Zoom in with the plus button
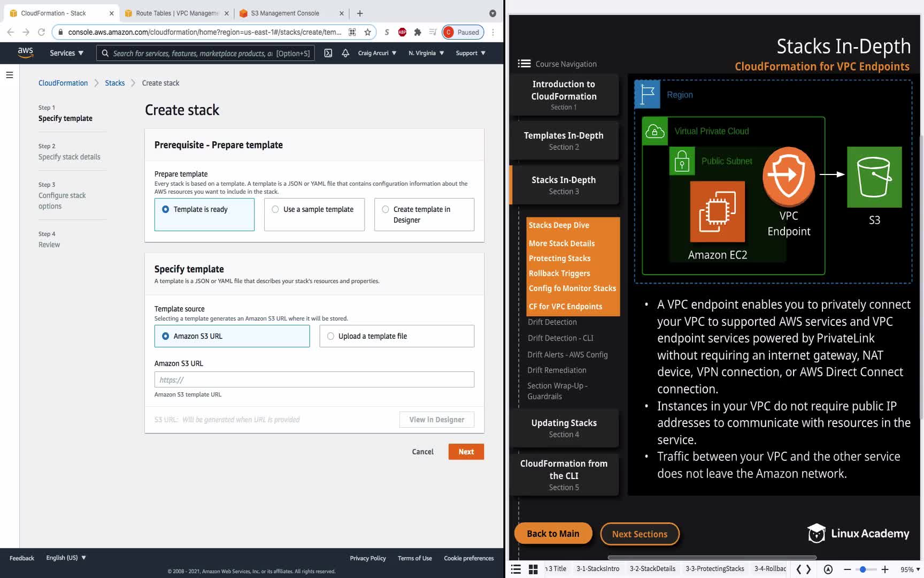The height and width of the screenshot is (578, 924). [x=885, y=569]
